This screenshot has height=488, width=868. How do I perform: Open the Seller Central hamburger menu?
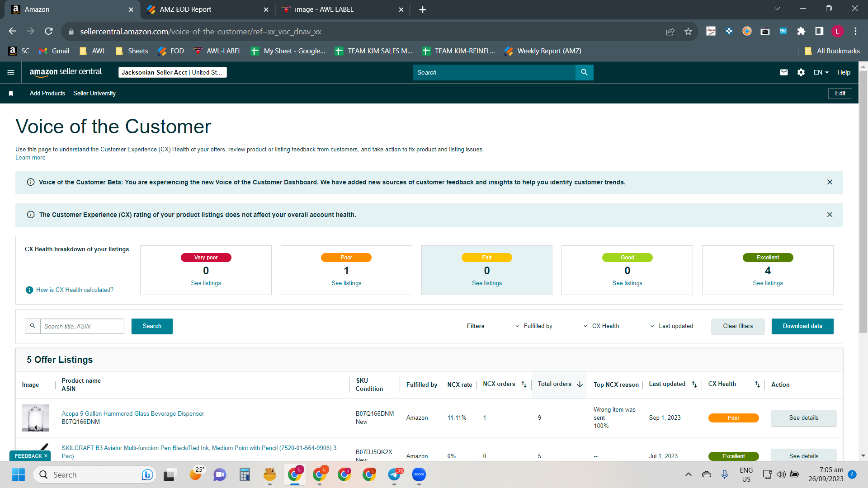pyautogui.click(x=11, y=72)
